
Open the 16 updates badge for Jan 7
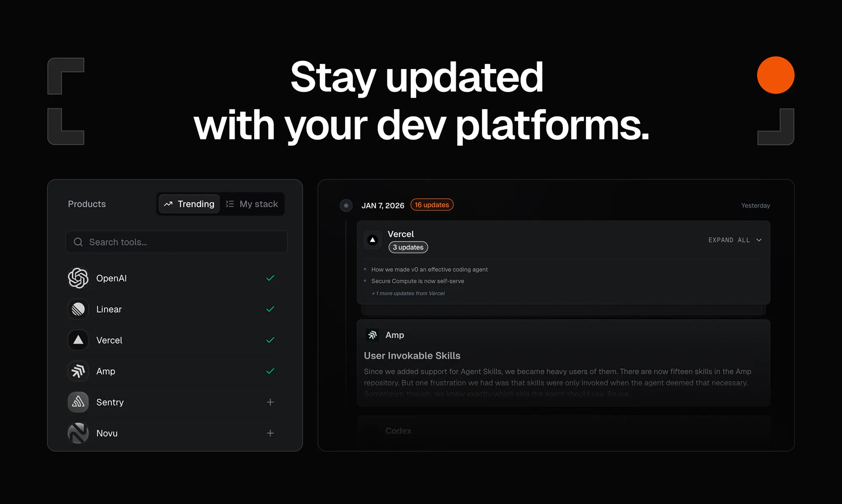pos(432,205)
